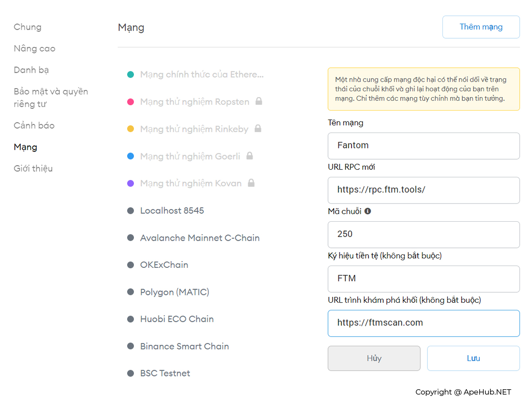Click the lock icon next to Goerli network
Viewport: 532px width, 399px height.
point(250,156)
